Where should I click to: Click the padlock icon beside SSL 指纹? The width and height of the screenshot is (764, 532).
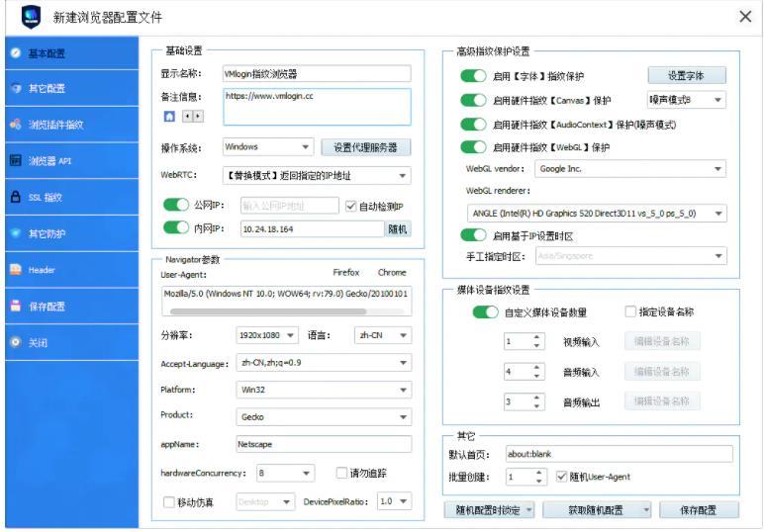pos(16,197)
